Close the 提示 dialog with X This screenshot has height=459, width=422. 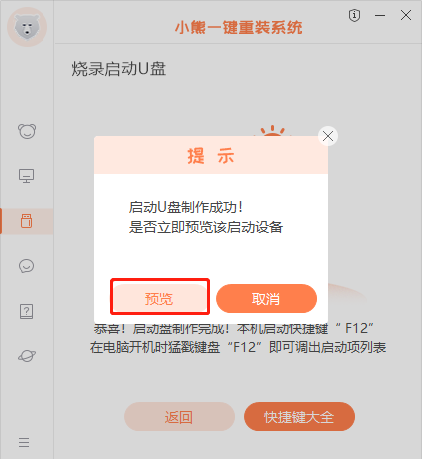pos(328,136)
